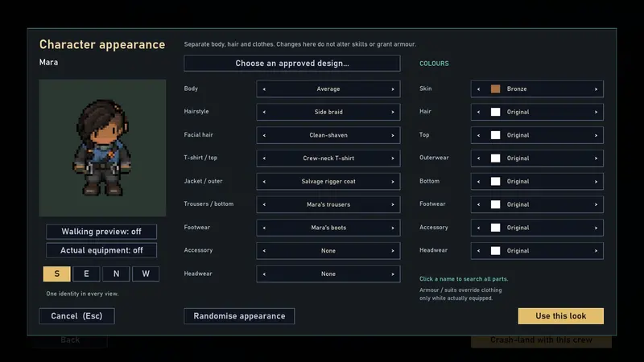Click previous arrow for Skin colour

478,89
